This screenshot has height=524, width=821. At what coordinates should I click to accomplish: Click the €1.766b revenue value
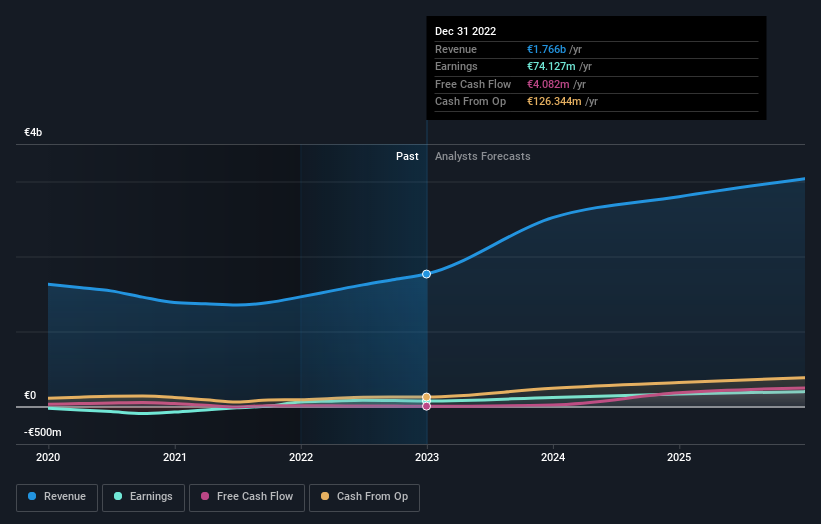coord(546,49)
